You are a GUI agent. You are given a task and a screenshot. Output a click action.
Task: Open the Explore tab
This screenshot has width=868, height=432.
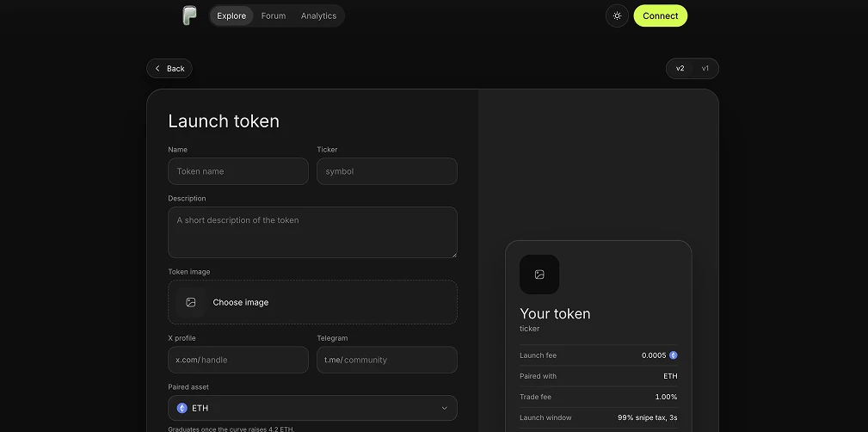click(231, 16)
